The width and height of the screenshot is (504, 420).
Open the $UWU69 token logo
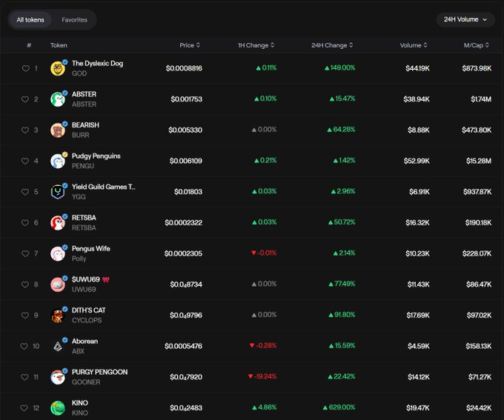tap(58, 284)
